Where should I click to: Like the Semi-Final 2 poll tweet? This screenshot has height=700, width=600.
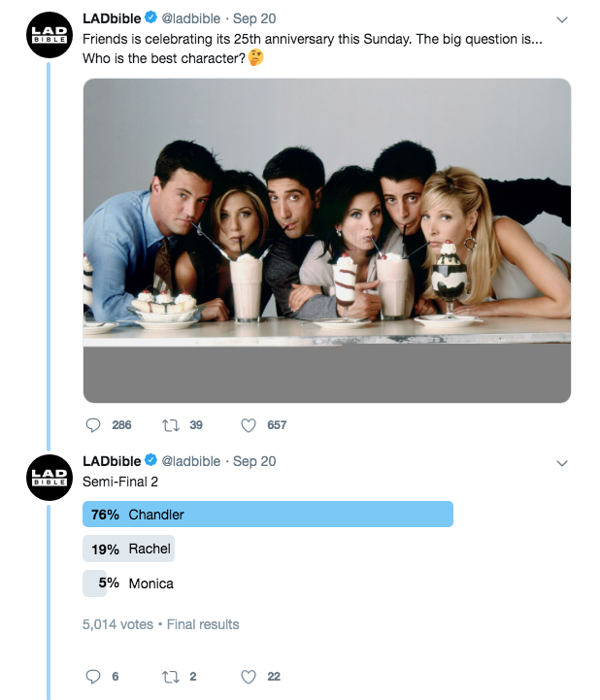[249, 677]
